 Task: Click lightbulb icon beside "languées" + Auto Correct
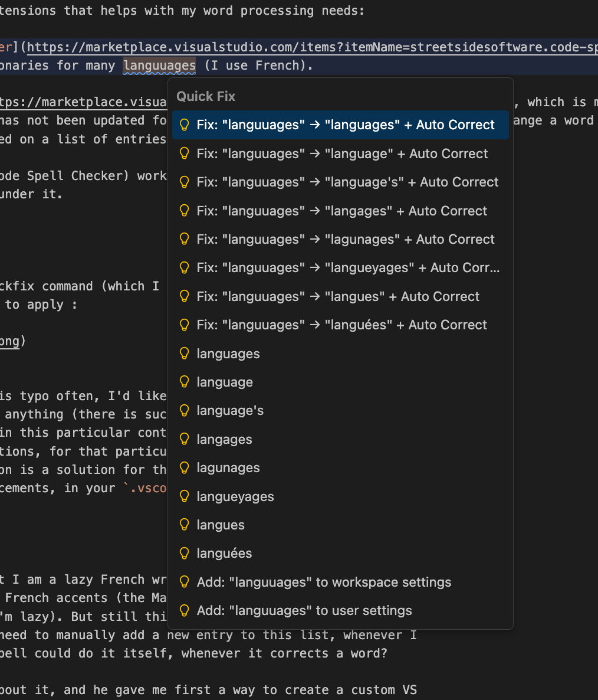[185, 325]
